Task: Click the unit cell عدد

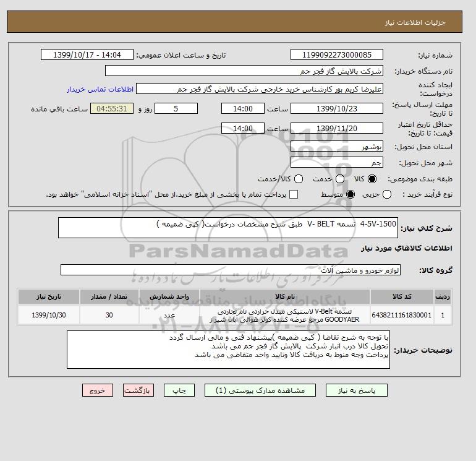Action: pyautogui.click(x=169, y=315)
